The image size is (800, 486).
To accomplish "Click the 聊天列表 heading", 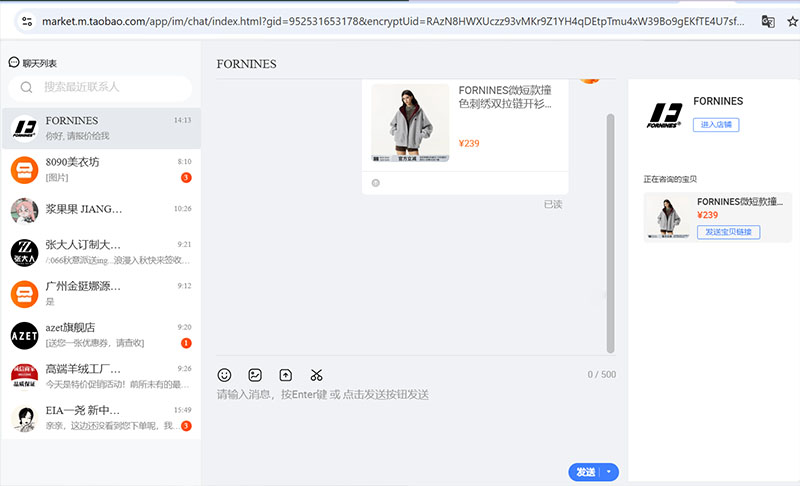I will click(x=40, y=63).
